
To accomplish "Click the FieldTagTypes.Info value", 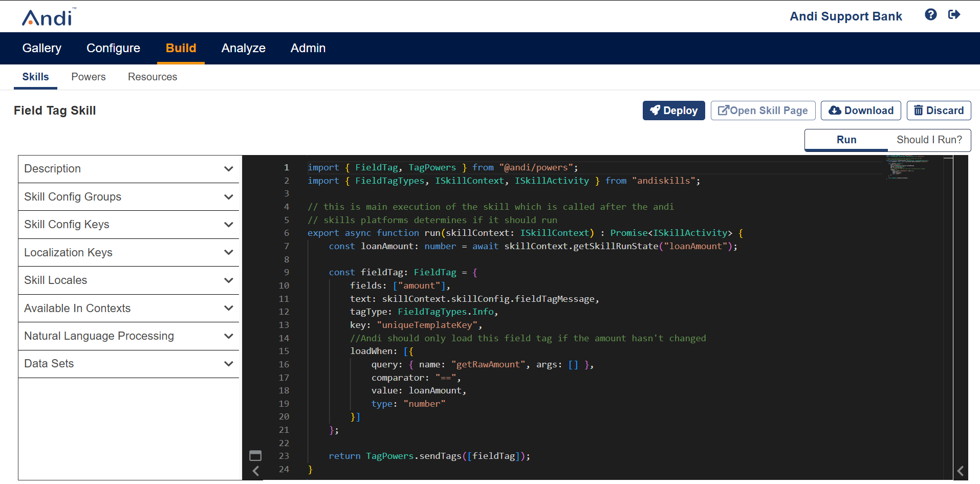I will pos(446,312).
